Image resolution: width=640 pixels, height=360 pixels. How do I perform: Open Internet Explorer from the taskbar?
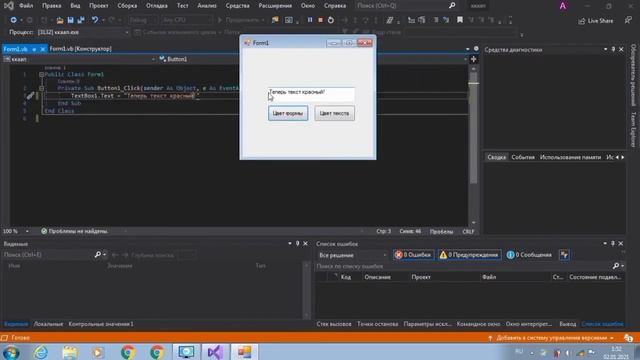40,352
